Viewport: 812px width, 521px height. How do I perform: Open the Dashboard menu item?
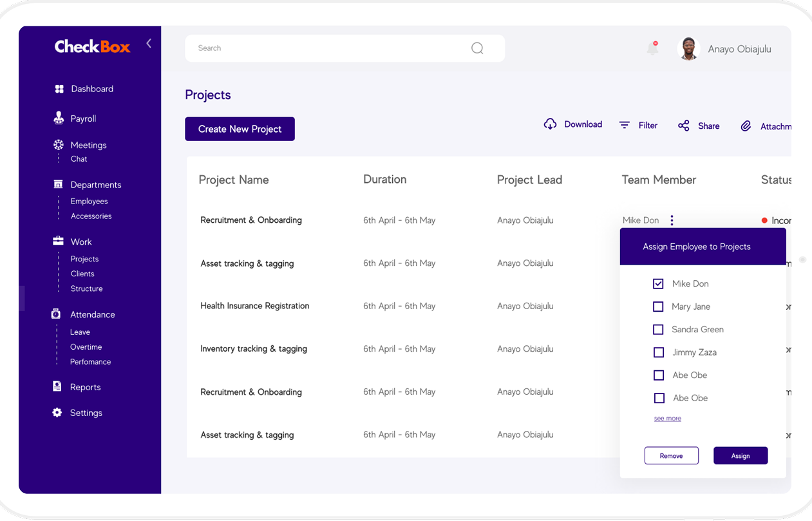click(x=92, y=89)
